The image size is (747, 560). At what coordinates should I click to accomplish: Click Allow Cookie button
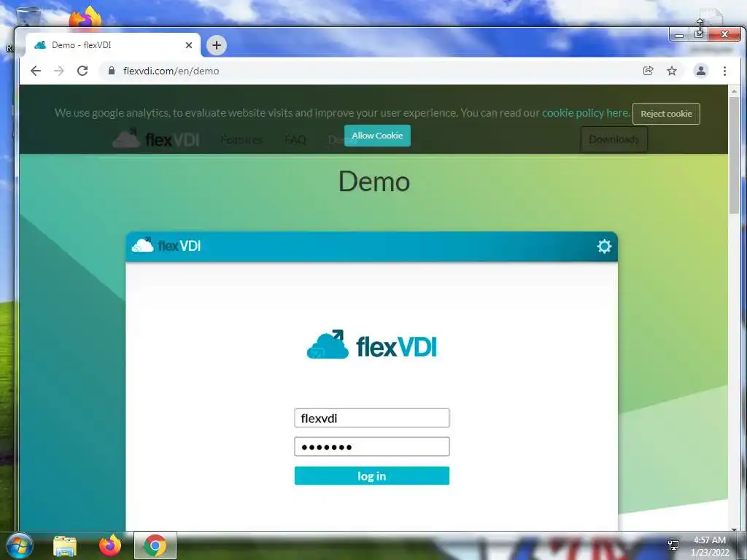click(x=377, y=136)
